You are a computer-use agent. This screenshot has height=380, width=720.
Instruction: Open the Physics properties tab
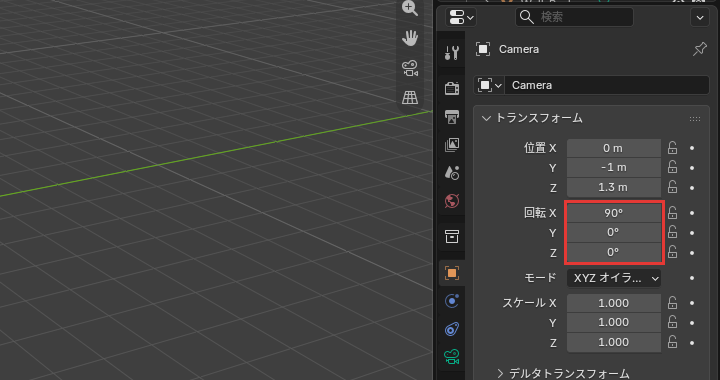(x=452, y=301)
